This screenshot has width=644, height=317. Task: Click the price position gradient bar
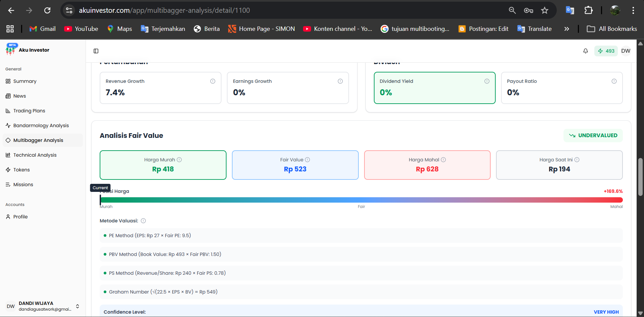pos(361,200)
